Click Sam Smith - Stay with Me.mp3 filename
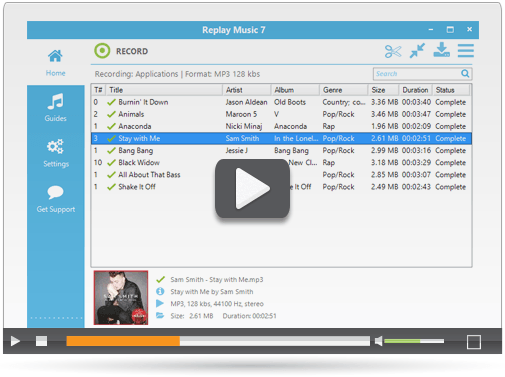The width and height of the screenshot is (505, 377). coord(217,279)
